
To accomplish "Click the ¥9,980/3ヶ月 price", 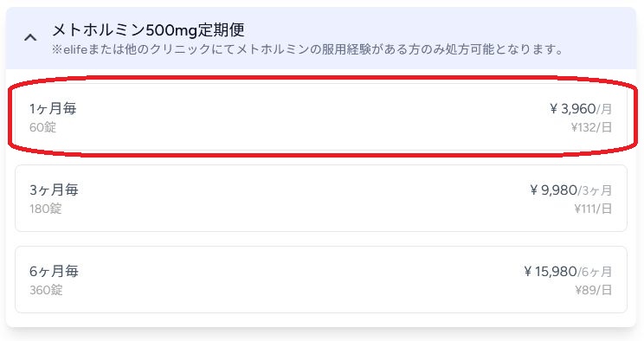I will pyautogui.click(x=571, y=190).
